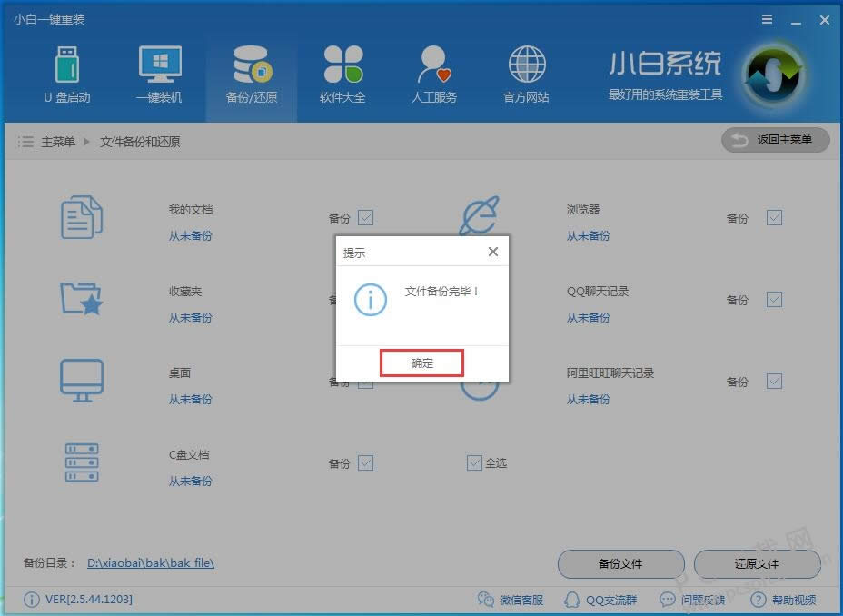The width and height of the screenshot is (843, 616).
Task: Open 微信客服 WeChat support
Action: pyautogui.click(x=511, y=600)
